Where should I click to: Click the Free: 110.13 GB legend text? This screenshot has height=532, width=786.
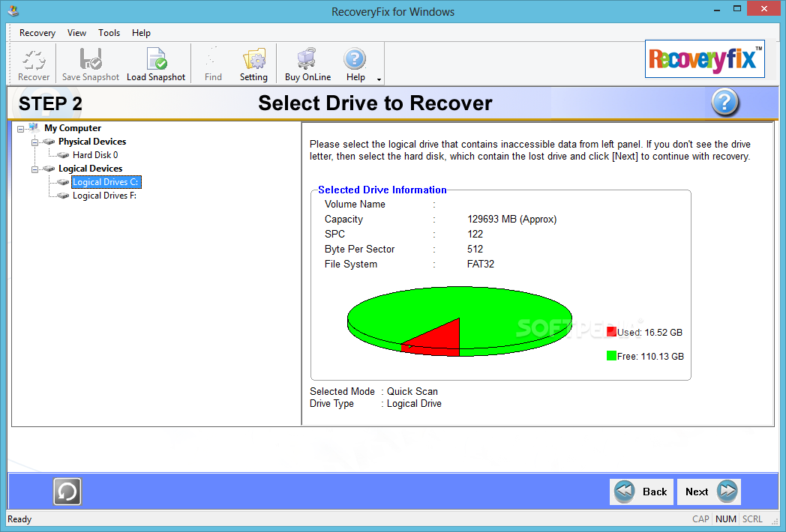[x=650, y=357]
